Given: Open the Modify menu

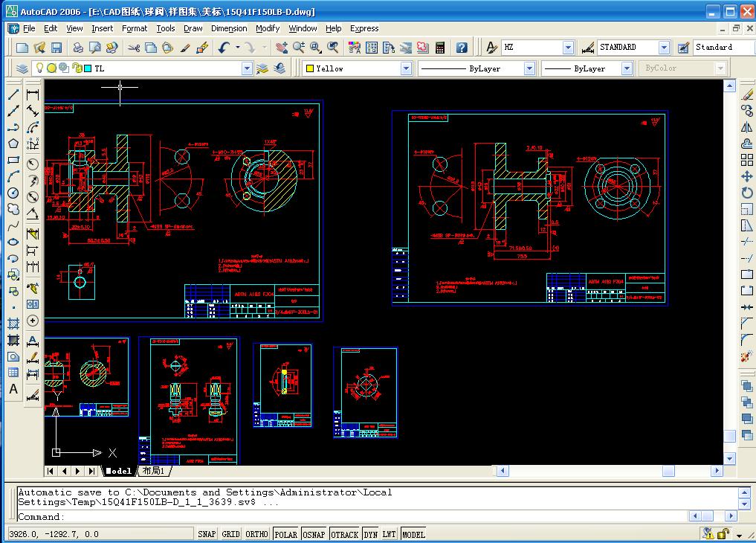Looking at the screenshot, I should pyautogui.click(x=268, y=28).
